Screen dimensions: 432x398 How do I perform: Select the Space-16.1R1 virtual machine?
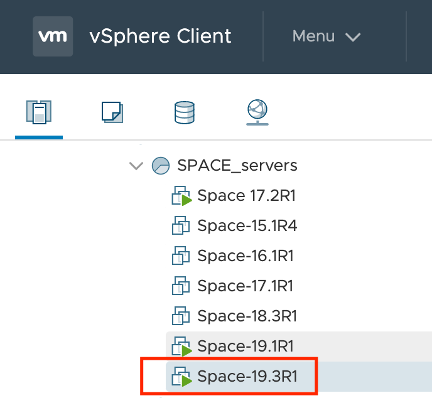click(x=245, y=256)
